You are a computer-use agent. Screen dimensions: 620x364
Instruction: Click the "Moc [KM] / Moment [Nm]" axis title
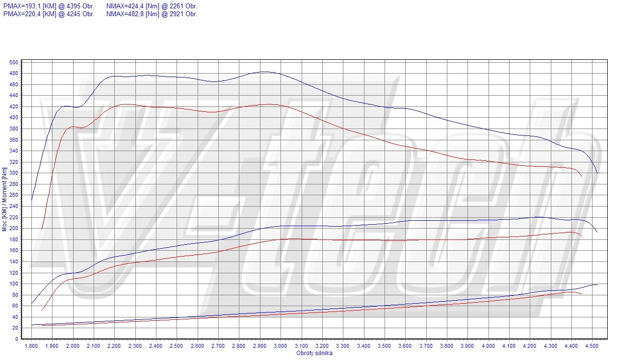[x=5, y=199]
